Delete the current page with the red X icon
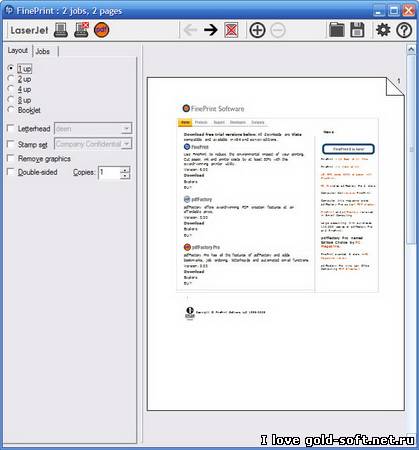Screen dimensions: 419x450 pyautogui.click(x=231, y=30)
